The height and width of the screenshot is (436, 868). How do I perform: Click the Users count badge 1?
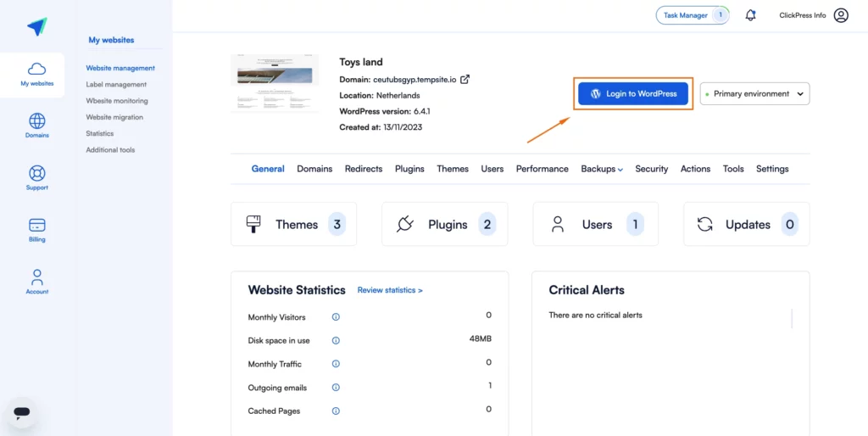pyautogui.click(x=635, y=225)
